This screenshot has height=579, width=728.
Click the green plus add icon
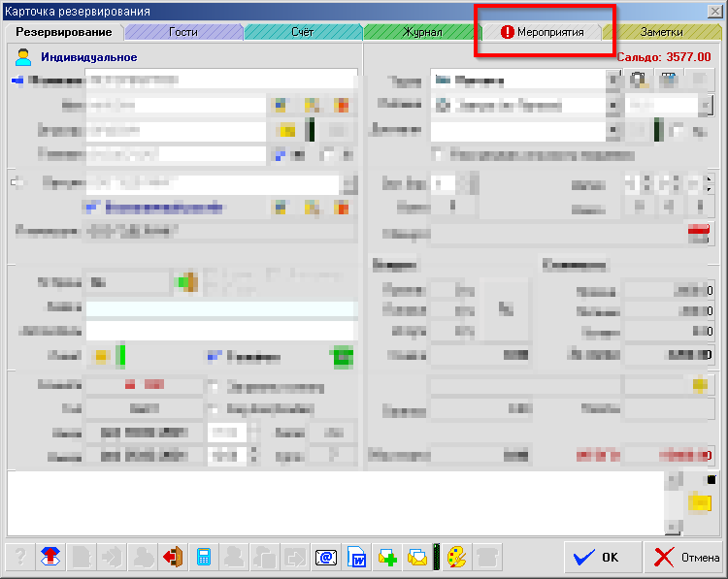pos(387,558)
